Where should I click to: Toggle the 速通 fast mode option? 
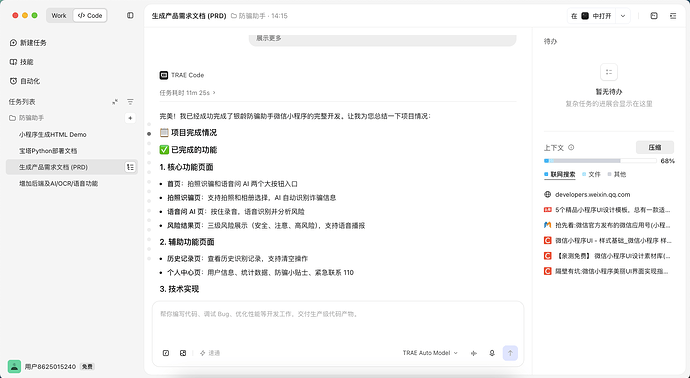tap(210, 353)
